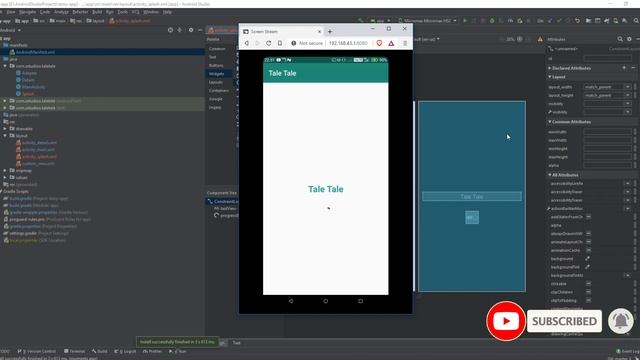Collapse the layout folder in project tree
The width and height of the screenshot is (640, 360).
pyautogui.click(x=5, y=136)
